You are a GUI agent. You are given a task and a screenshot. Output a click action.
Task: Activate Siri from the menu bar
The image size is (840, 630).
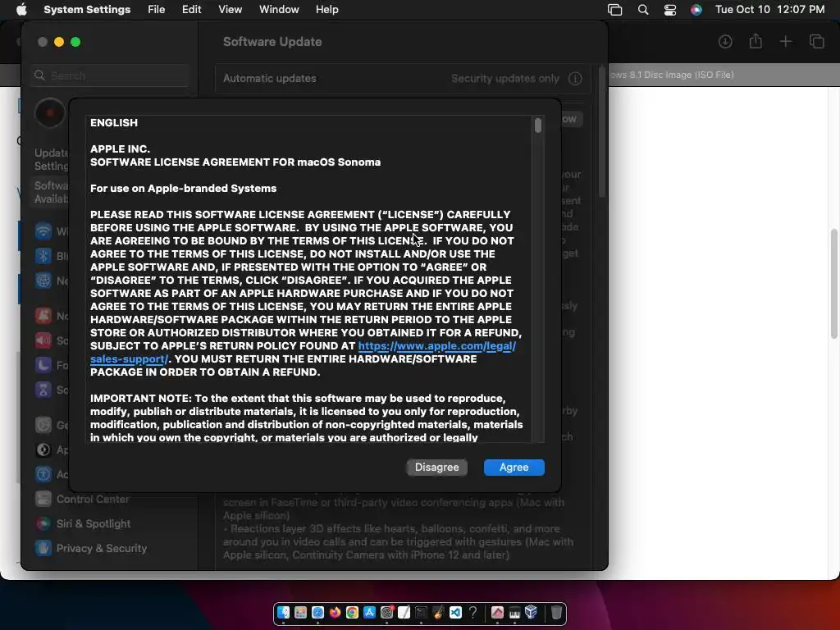tap(696, 10)
